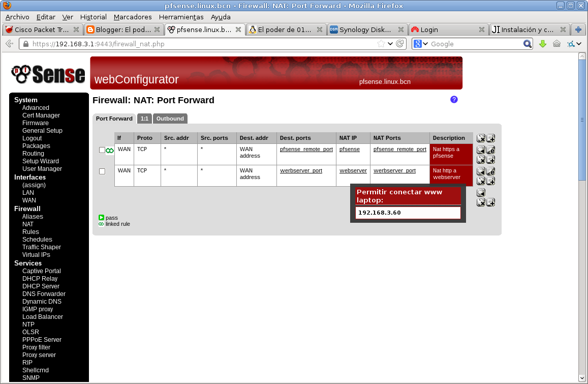Add a new NAT rule at the bottom
Image resolution: width=588 pixels, height=384 pixels.
491,202
